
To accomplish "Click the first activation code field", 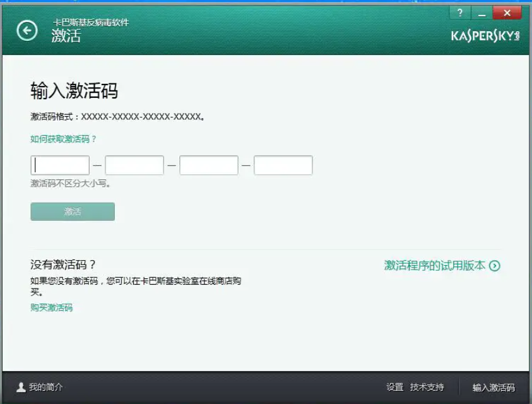I will click(x=59, y=165).
